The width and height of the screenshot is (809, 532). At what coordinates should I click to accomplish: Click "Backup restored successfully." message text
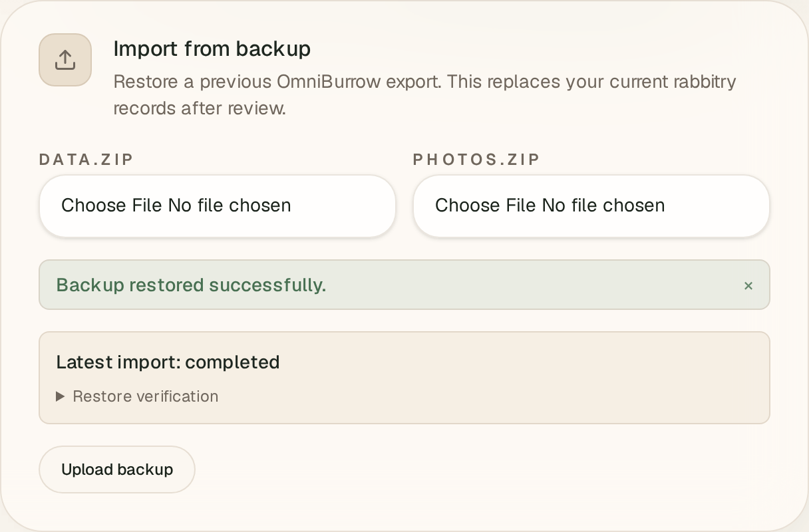[x=191, y=285]
